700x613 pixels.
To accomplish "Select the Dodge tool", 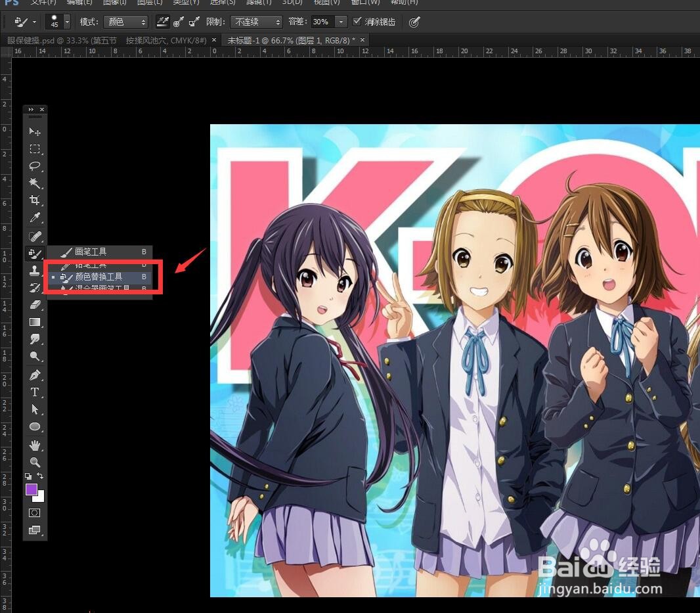I will point(35,356).
